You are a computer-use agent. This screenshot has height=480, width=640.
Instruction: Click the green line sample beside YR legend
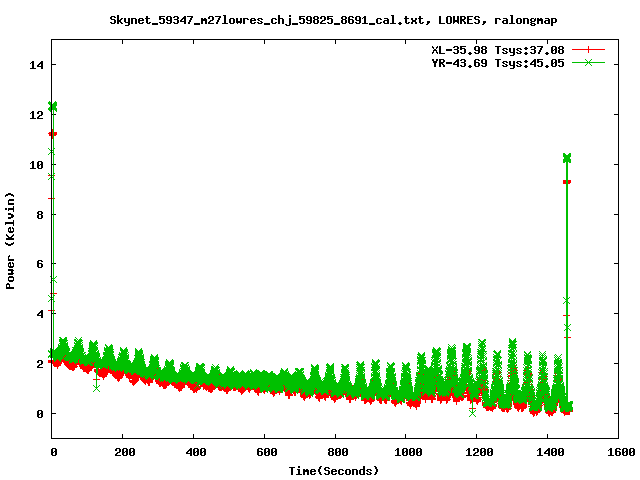click(x=588, y=62)
